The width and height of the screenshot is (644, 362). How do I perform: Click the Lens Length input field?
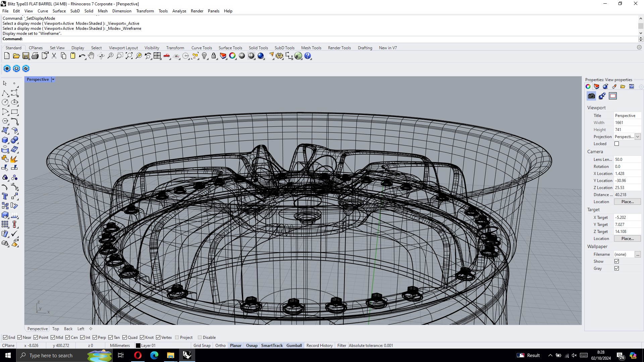[627, 160]
